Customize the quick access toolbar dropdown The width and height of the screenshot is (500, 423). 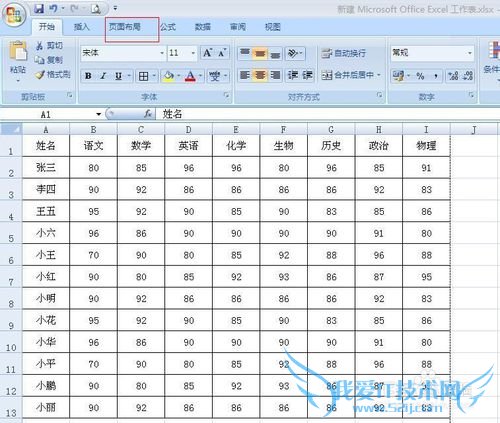tap(115, 8)
